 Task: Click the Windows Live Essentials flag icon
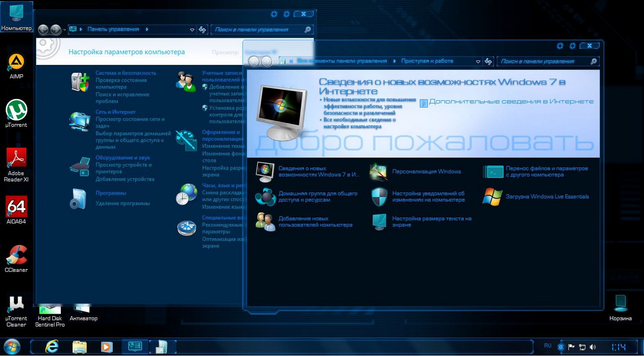pos(493,197)
